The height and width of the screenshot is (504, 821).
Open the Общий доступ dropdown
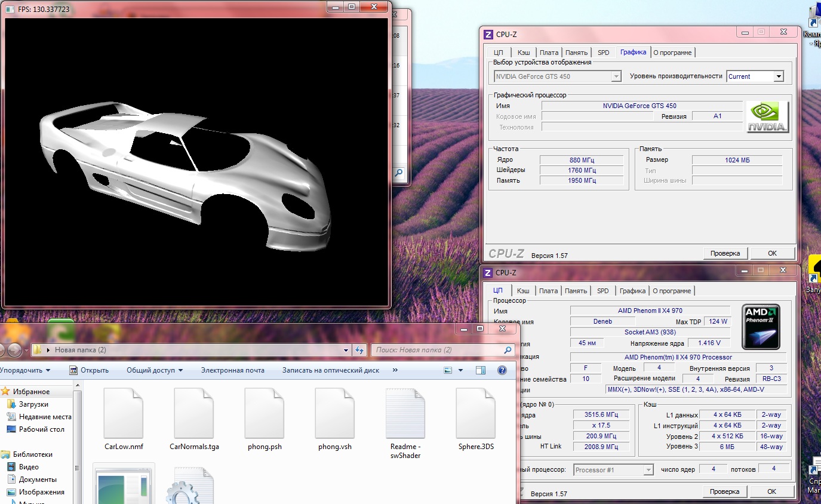tap(154, 370)
